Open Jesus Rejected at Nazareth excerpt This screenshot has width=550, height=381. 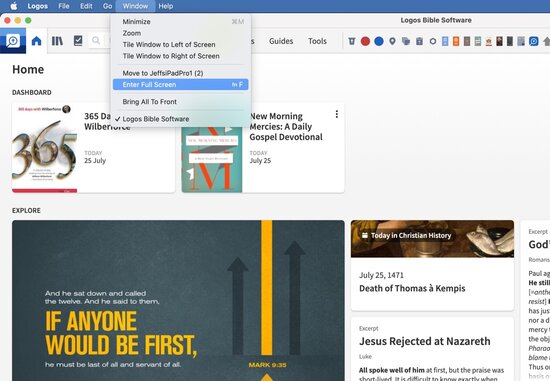click(424, 341)
